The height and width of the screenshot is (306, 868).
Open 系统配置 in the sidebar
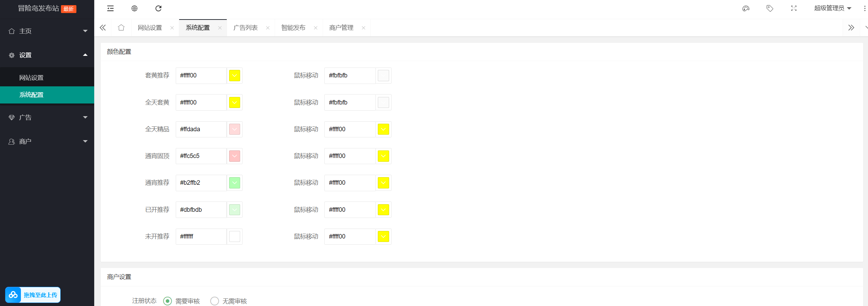[x=47, y=95]
